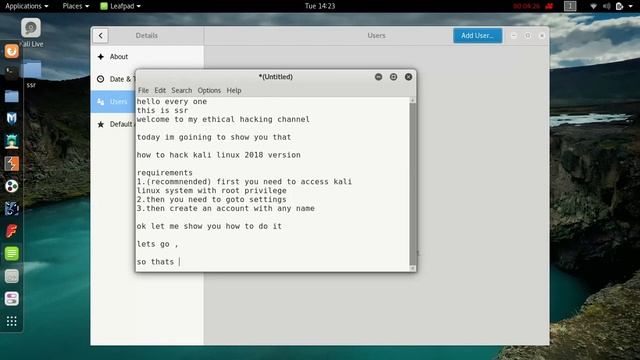
Task: Click the Leafpad '*(Untitled)' title bar
Action: [276, 77]
